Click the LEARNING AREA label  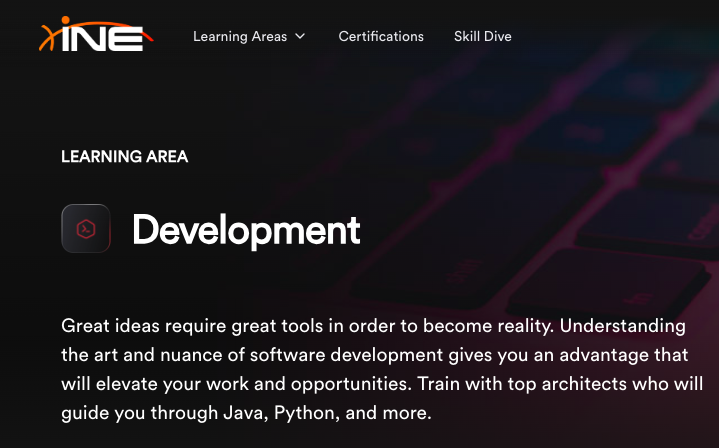(124, 156)
